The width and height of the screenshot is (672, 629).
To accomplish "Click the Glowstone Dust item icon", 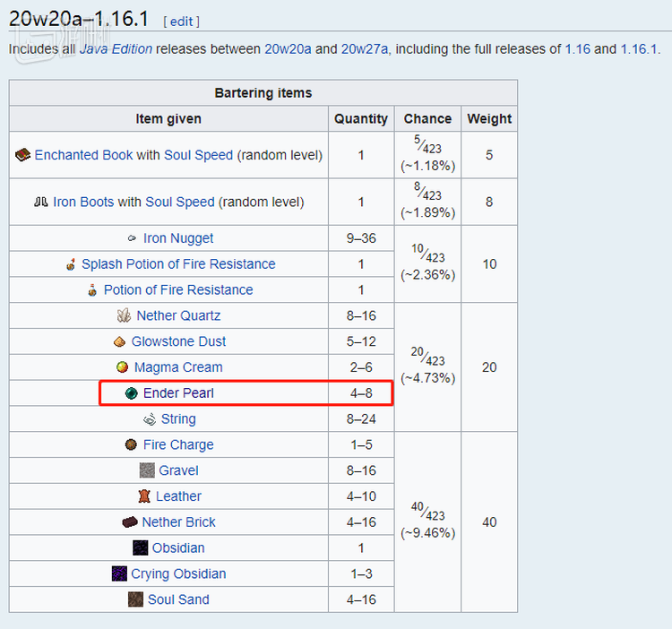I will (x=119, y=341).
